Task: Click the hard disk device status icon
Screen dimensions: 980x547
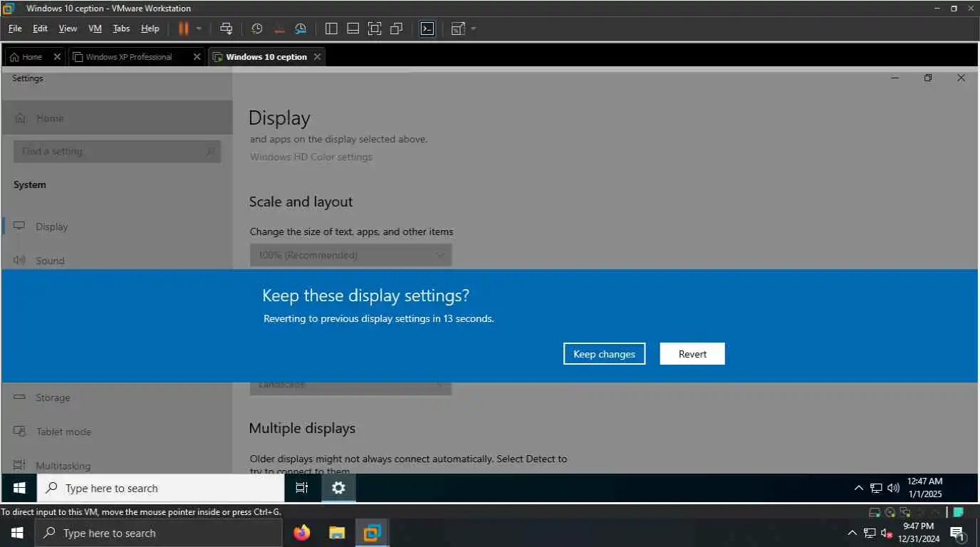Action: click(x=874, y=512)
